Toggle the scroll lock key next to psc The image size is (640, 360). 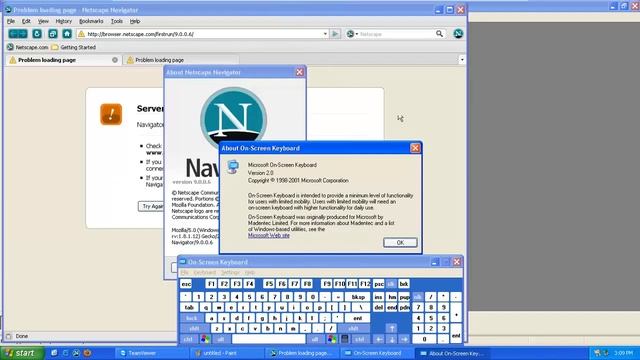391,284
